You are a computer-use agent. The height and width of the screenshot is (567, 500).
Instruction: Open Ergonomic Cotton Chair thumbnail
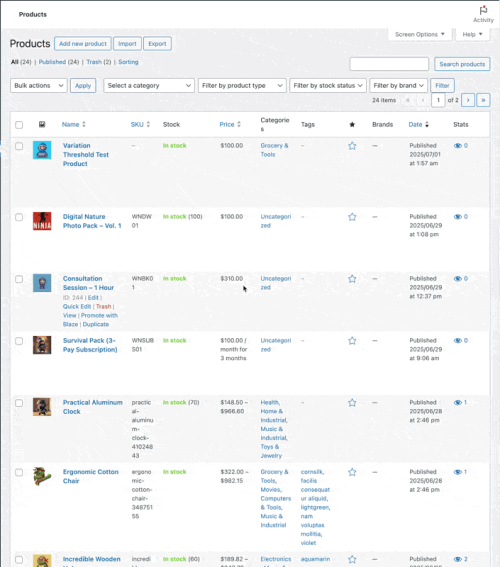pyautogui.click(x=42, y=476)
